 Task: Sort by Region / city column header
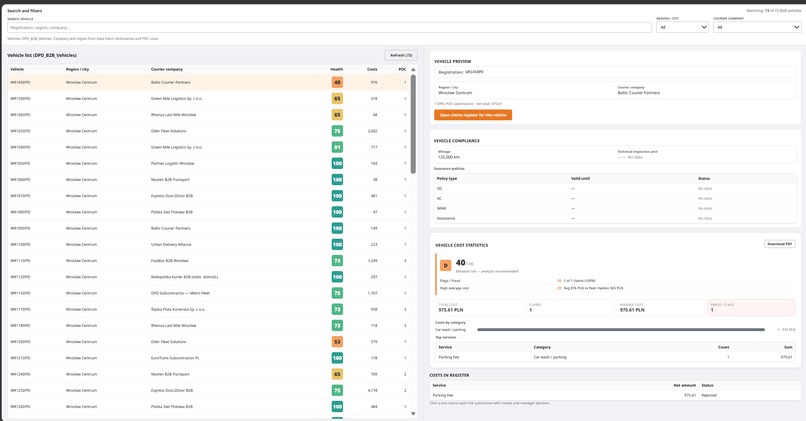(77, 69)
